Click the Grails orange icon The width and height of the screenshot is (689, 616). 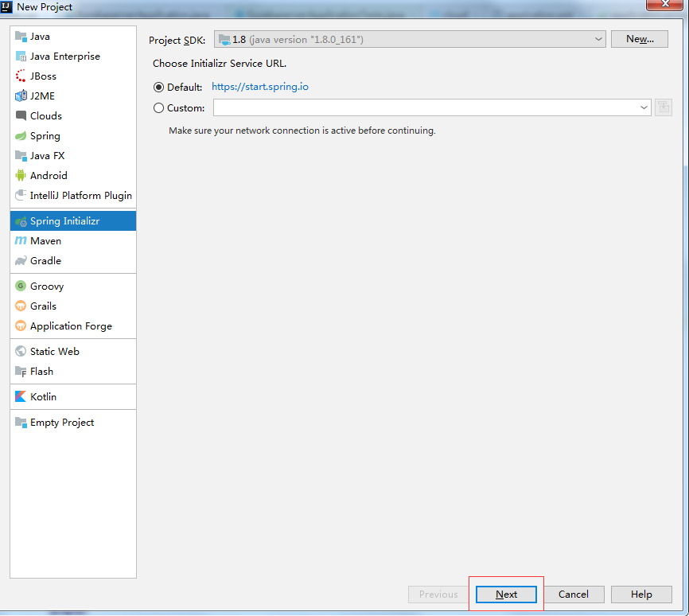pos(21,306)
